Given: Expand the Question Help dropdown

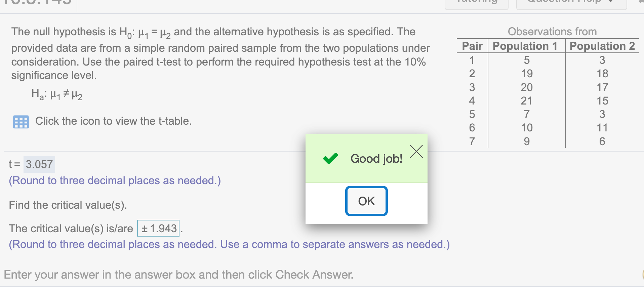Looking at the screenshot, I should (571, 4).
